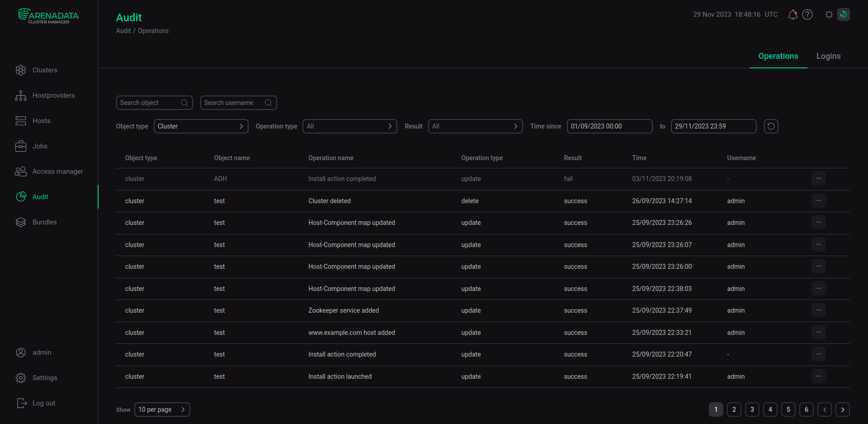This screenshot has height=424, width=868.
Task: Click the Object name column header
Action: [232, 158]
